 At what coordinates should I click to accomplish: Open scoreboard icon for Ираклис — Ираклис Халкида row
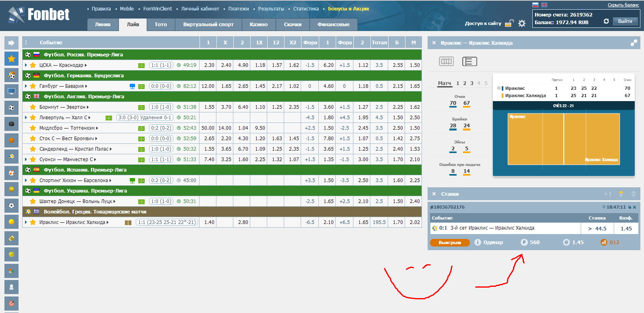tap(128, 222)
